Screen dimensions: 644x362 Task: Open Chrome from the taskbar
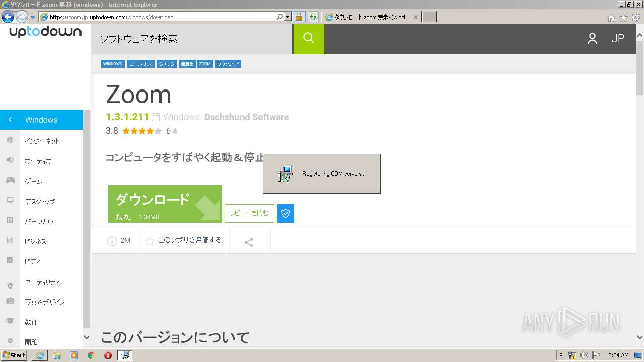coord(91,355)
